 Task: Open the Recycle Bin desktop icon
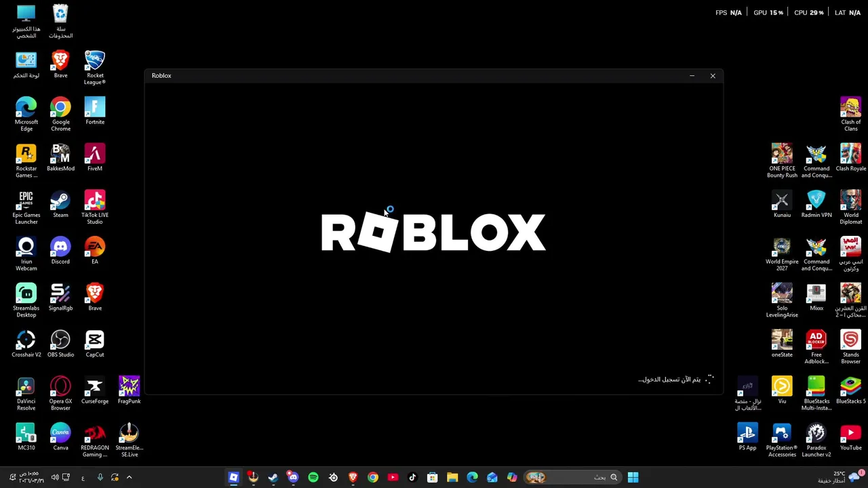click(x=60, y=21)
